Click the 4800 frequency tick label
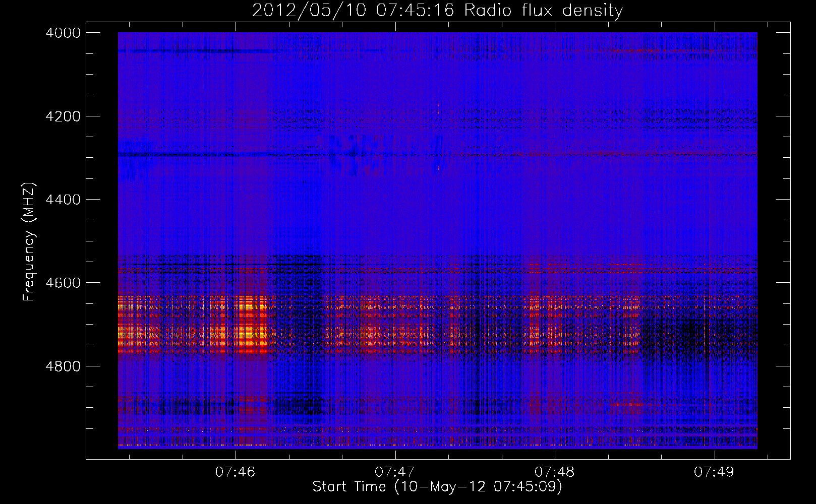This screenshot has height=504, width=816. (x=63, y=366)
